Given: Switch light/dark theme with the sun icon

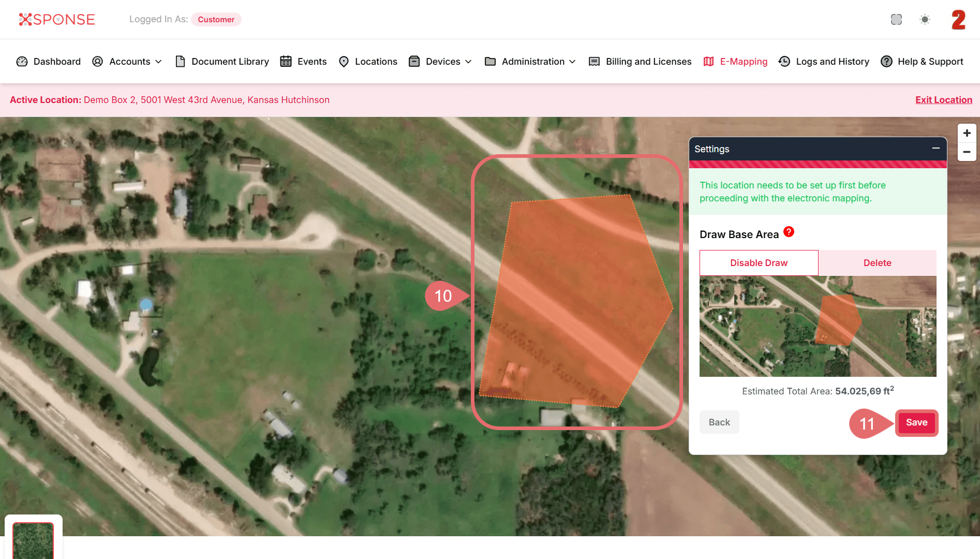Looking at the screenshot, I should pyautogui.click(x=925, y=19).
